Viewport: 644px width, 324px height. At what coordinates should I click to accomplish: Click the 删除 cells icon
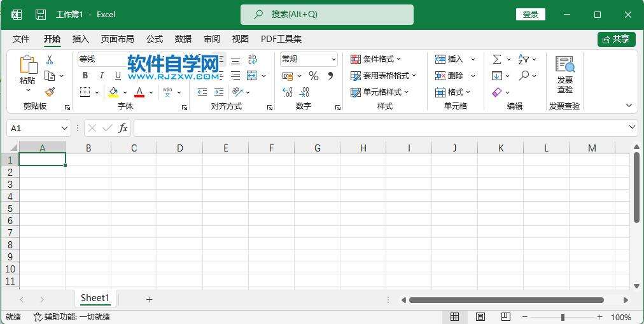440,76
